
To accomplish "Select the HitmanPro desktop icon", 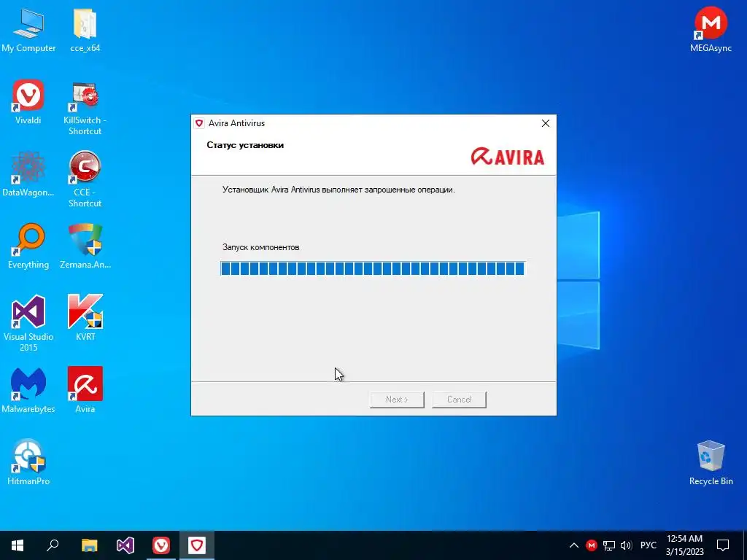I will click(28, 462).
